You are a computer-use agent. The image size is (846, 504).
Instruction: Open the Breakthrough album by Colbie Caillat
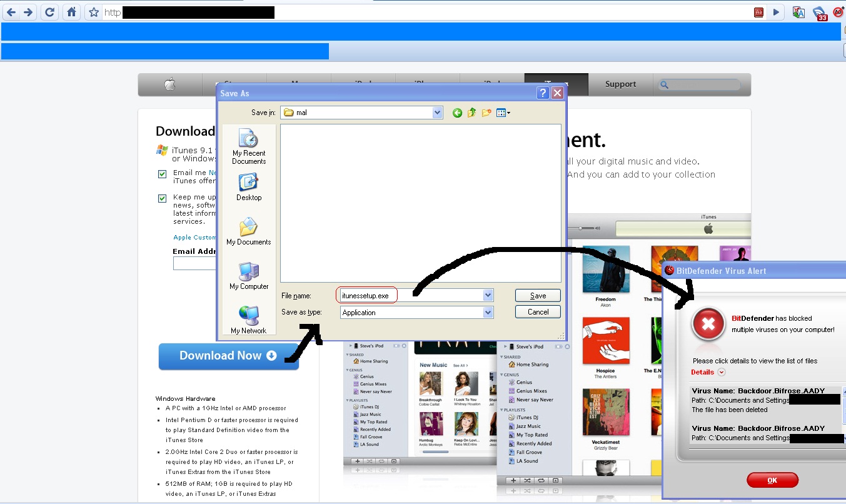point(430,384)
